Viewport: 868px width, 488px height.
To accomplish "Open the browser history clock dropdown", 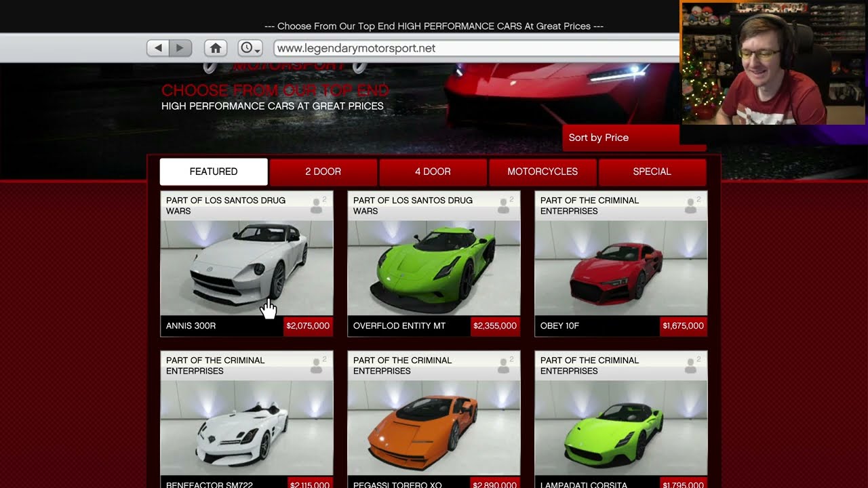I will (250, 48).
